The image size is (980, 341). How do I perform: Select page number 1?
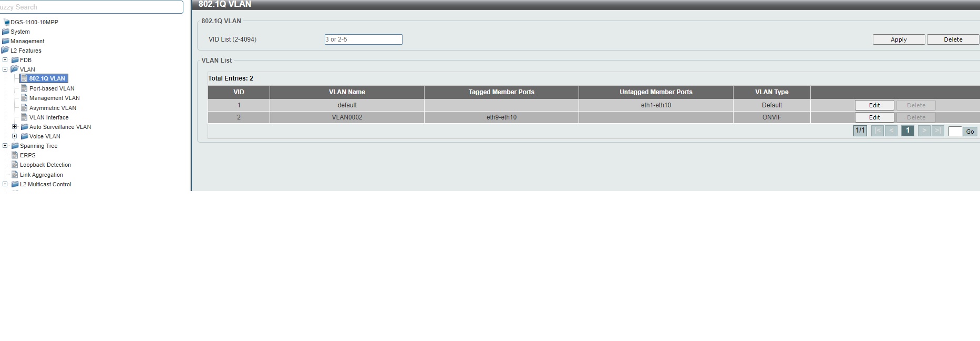(x=907, y=131)
